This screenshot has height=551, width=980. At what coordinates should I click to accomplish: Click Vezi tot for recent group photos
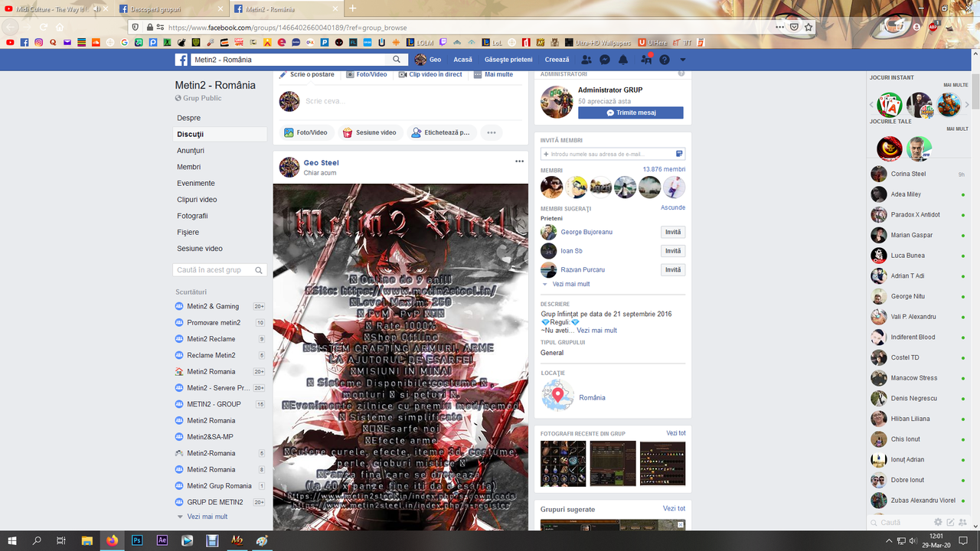(x=676, y=433)
